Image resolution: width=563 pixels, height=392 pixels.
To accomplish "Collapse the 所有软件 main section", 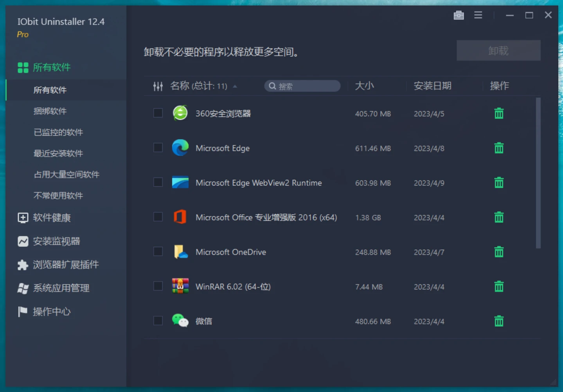I will pyautogui.click(x=51, y=67).
